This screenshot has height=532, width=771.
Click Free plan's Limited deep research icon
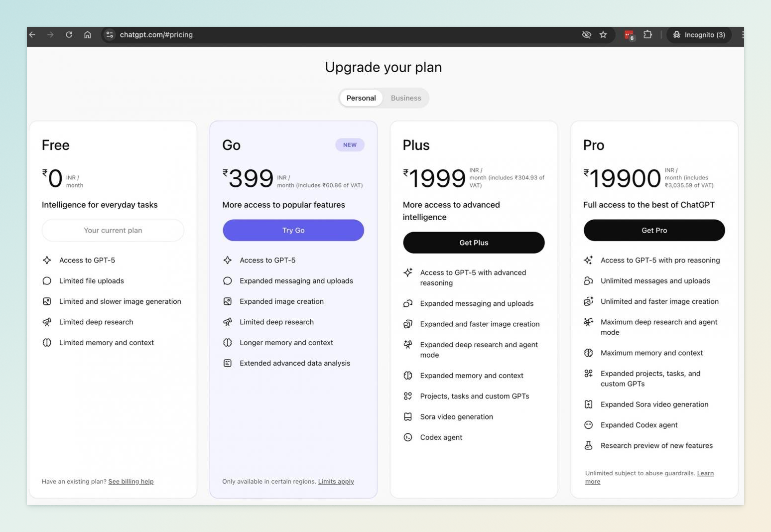(47, 322)
